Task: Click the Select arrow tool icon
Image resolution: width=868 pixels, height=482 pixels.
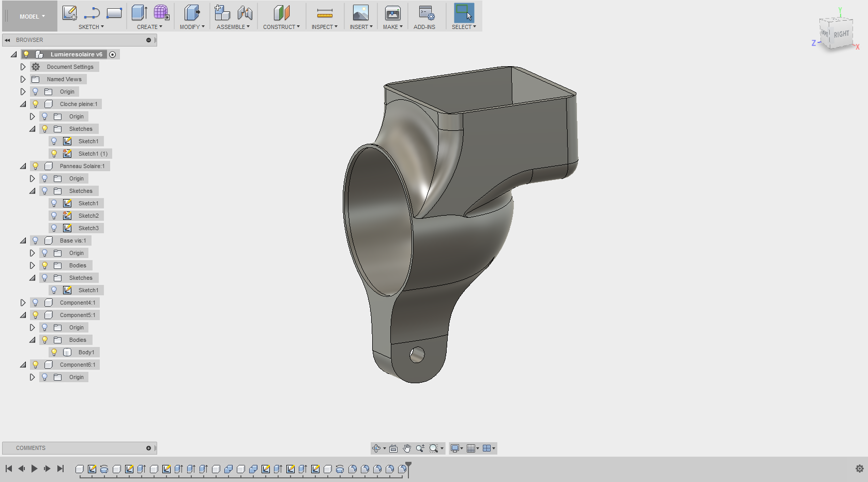Action: (x=464, y=13)
